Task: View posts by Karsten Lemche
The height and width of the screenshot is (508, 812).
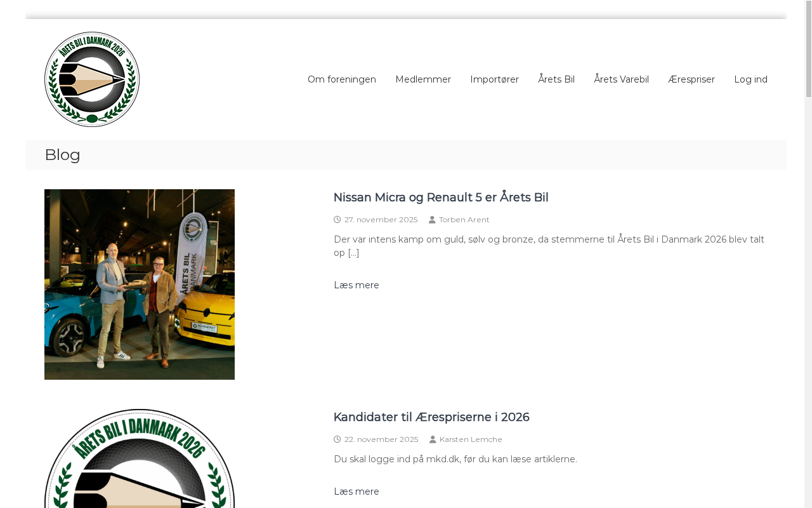Action: pyautogui.click(x=471, y=439)
